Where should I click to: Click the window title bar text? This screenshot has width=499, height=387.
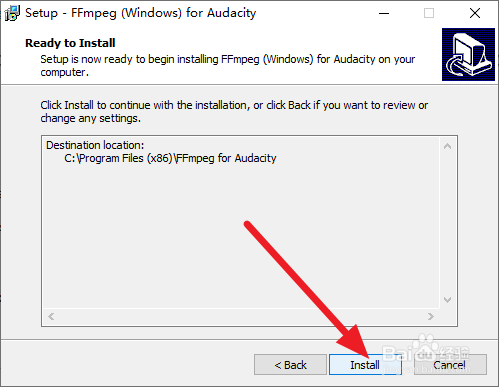click(141, 13)
